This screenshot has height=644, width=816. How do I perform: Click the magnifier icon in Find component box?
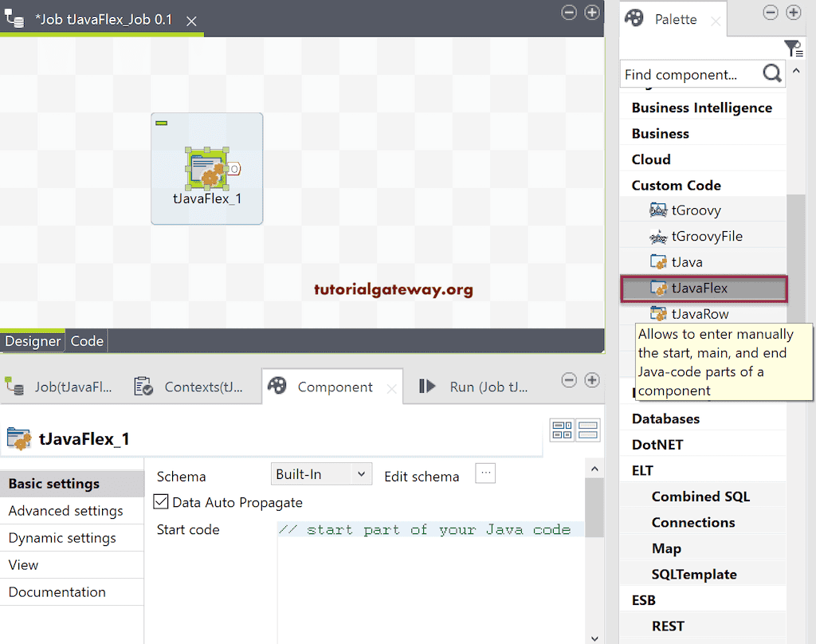tap(771, 73)
